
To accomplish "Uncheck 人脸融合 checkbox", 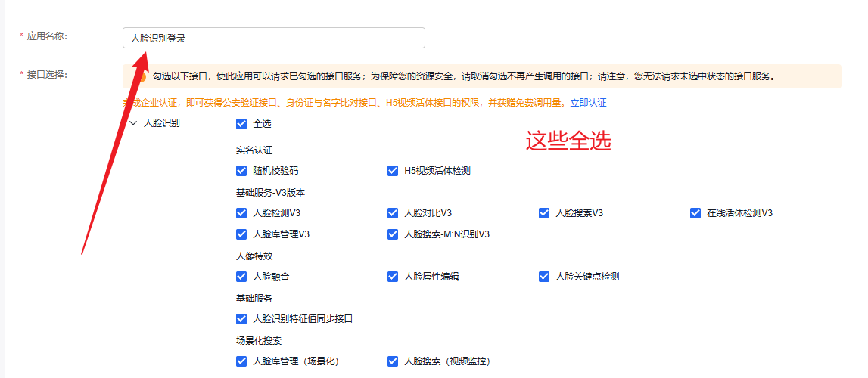I will tap(241, 276).
